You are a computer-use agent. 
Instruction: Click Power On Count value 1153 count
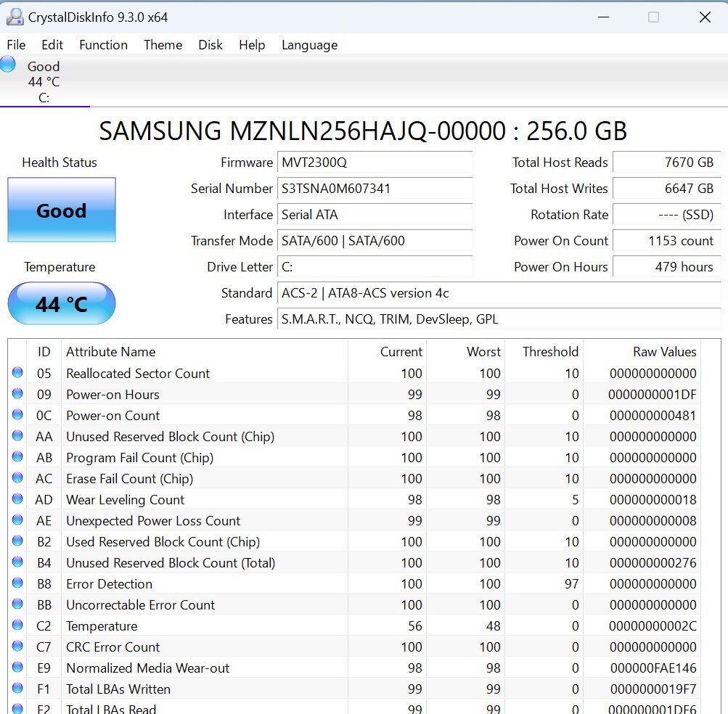[x=666, y=240]
